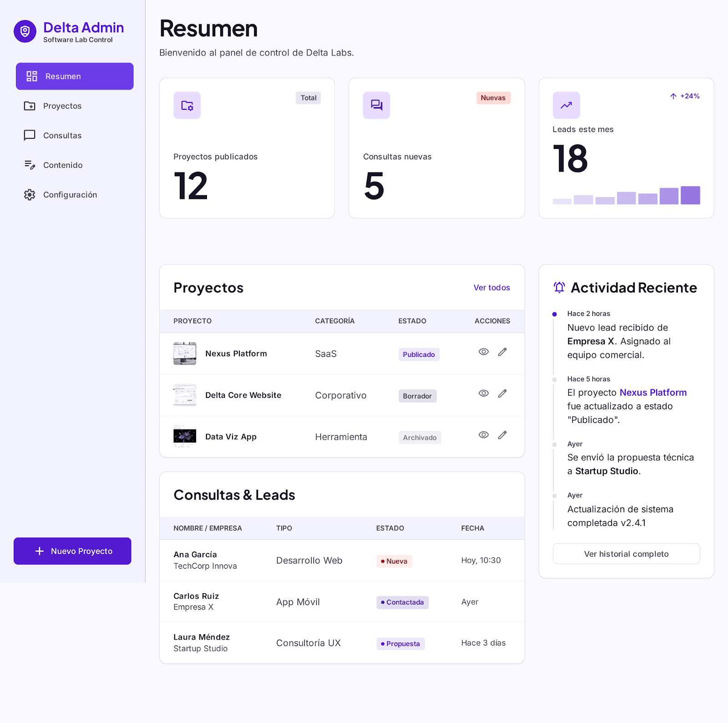The width and height of the screenshot is (728, 723).
Task: Edit Delta Core Website with the pencil icon
Action: coord(502,393)
